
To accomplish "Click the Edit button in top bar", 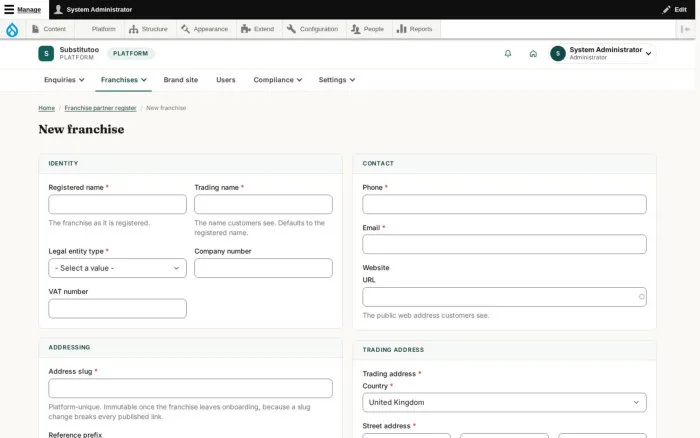I will tap(675, 9).
